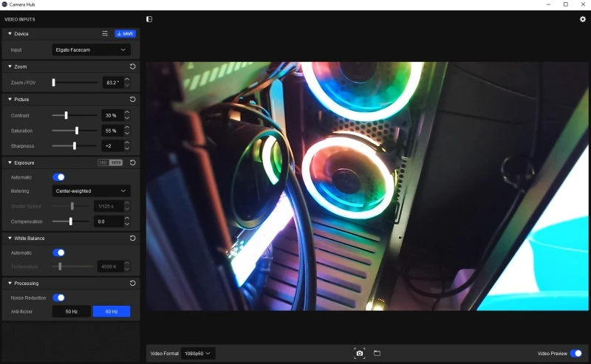The height and width of the screenshot is (364, 591).
Task: Open the snapshots folder icon
Action: (x=377, y=353)
